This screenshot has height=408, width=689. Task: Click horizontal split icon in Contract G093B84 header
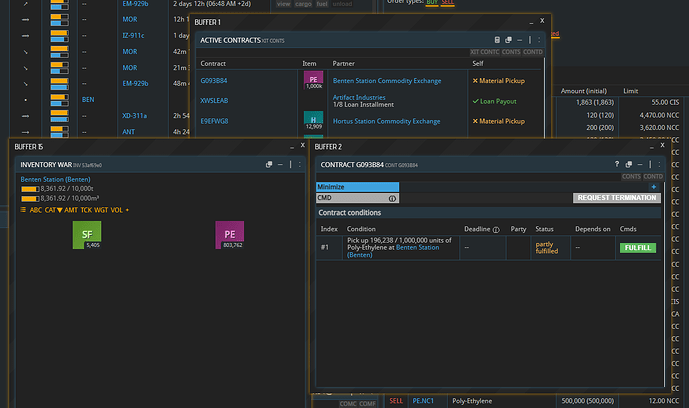coord(640,165)
